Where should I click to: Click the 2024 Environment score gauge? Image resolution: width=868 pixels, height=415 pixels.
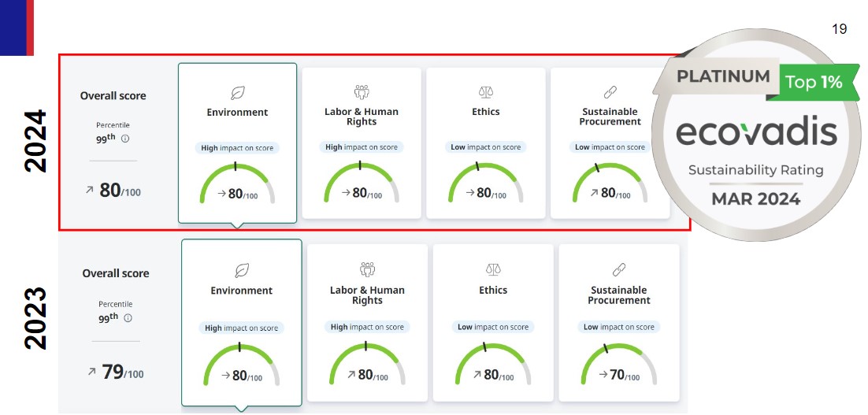click(238, 183)
